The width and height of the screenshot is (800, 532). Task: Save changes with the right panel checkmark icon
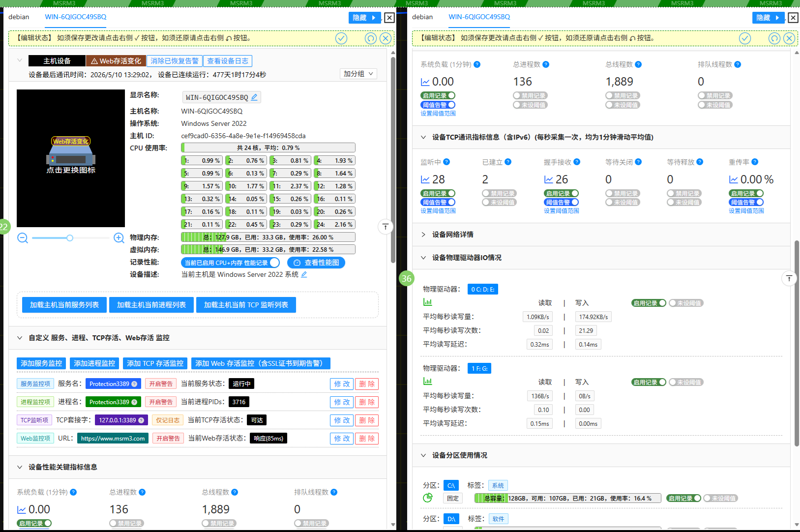[745, 38]
